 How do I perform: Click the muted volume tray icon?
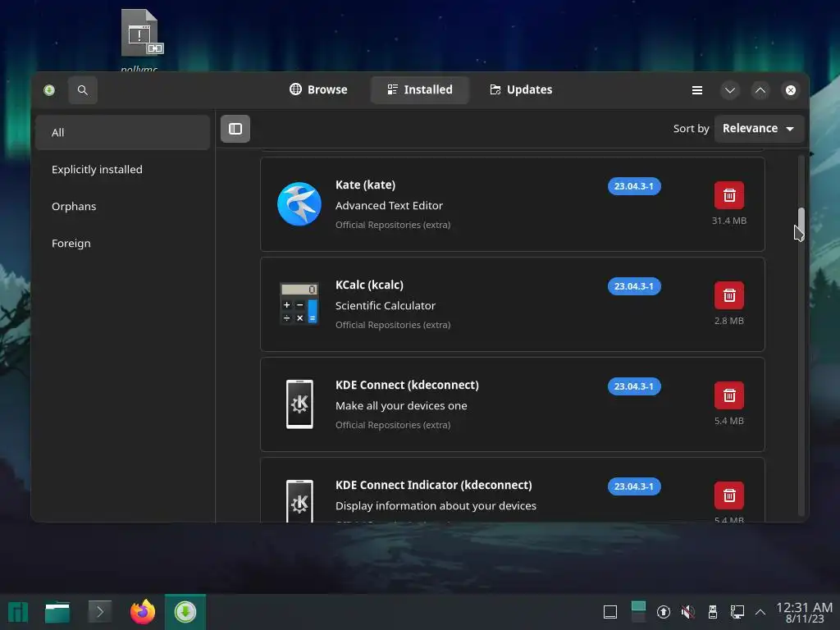[x=688, y=612]
